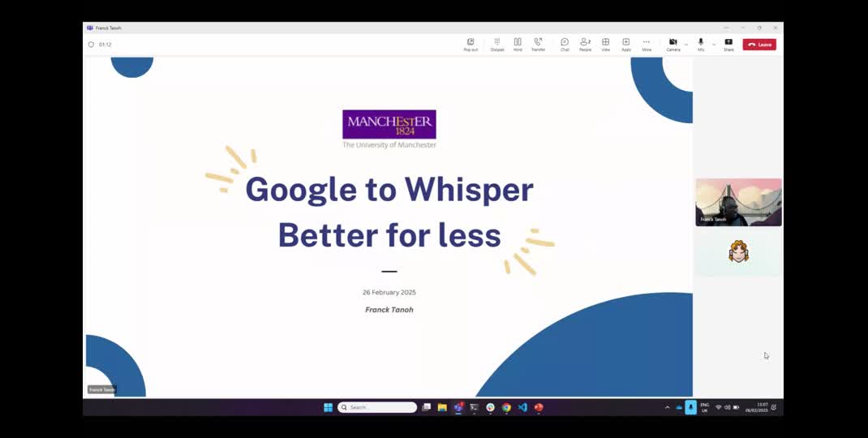Change the meeting View layout
Image resolution: width=868 pixels, height=438 pixels.
(x=606, y=45)
